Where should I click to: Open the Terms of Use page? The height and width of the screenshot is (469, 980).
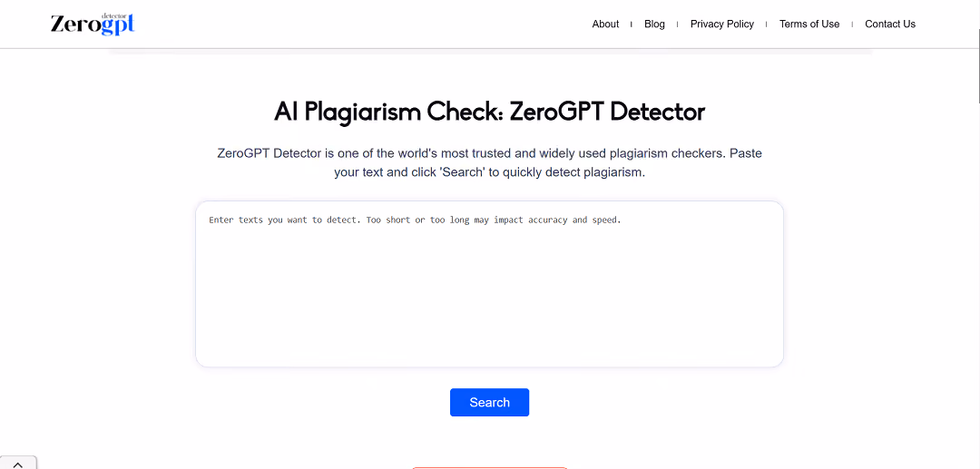pyautogui.click(x=808, y=24)
